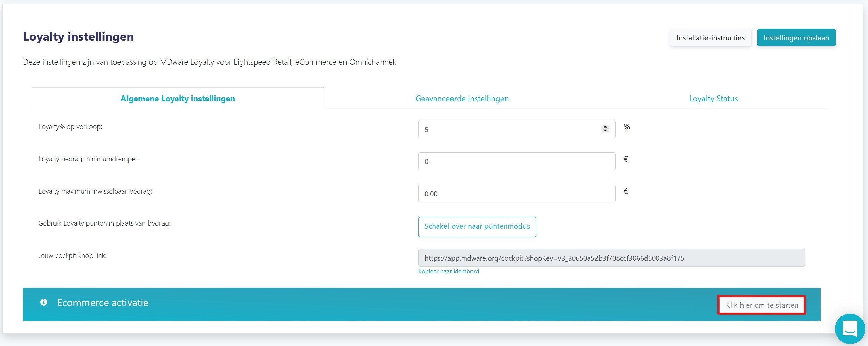Click the label Loyalty% op verkoop:
The image size is (868, 346).
click(x=70, y=127)
